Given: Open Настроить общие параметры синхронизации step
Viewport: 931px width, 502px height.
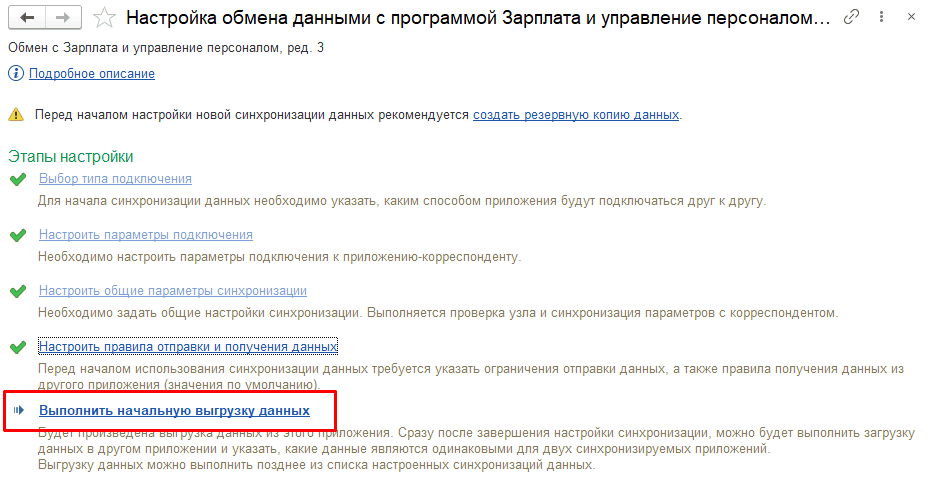Looking at the screenshot, I should (x=172, y=291).
